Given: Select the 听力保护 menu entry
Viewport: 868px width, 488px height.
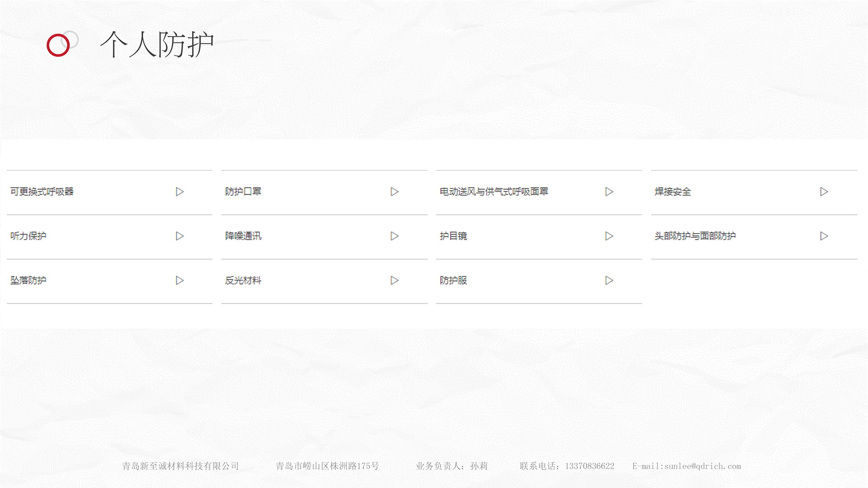Looking at the screenshot, I should point(28,236).
